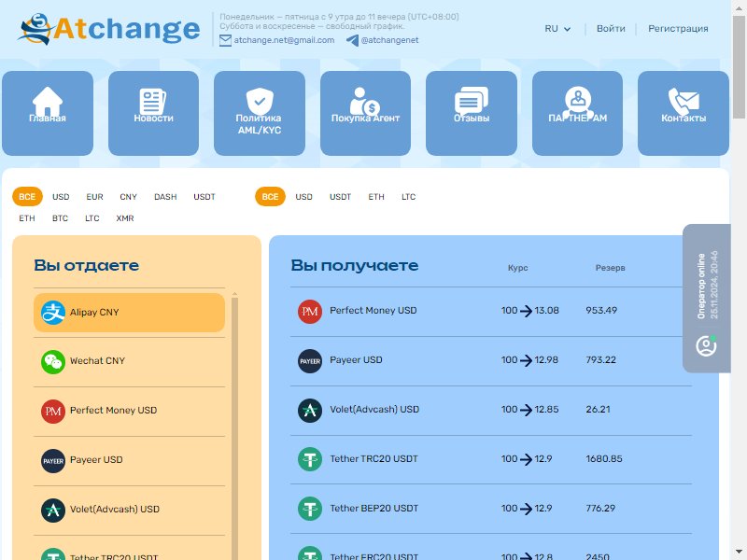Click the Резерв column header
The image size is (747, 560).
coord(611,268)
